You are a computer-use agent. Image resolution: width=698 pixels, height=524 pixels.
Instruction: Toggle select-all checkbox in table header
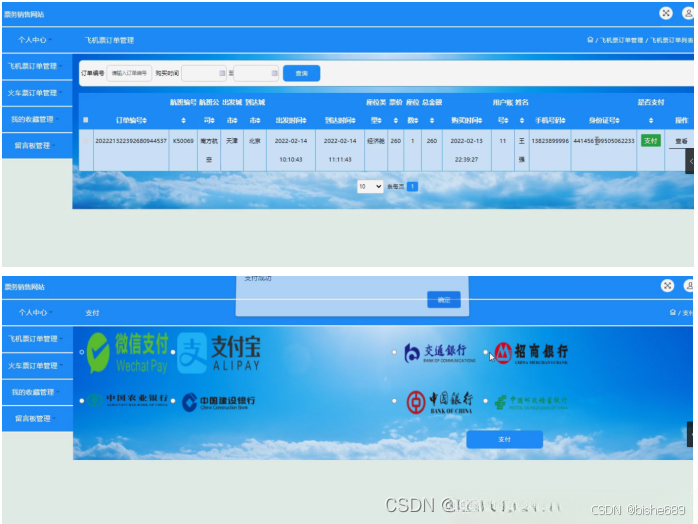(85, 120)
